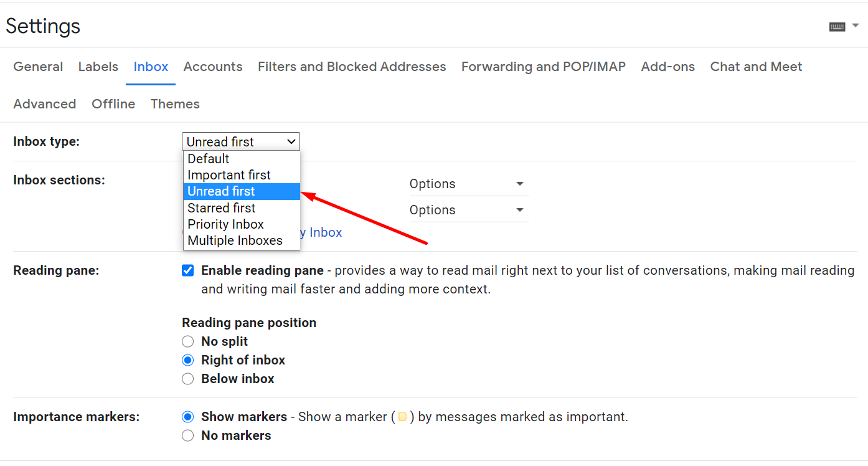This screenshot has height=466, width=868.
Task: Go to the Accounts tab
Action: [x=213, y=67]
